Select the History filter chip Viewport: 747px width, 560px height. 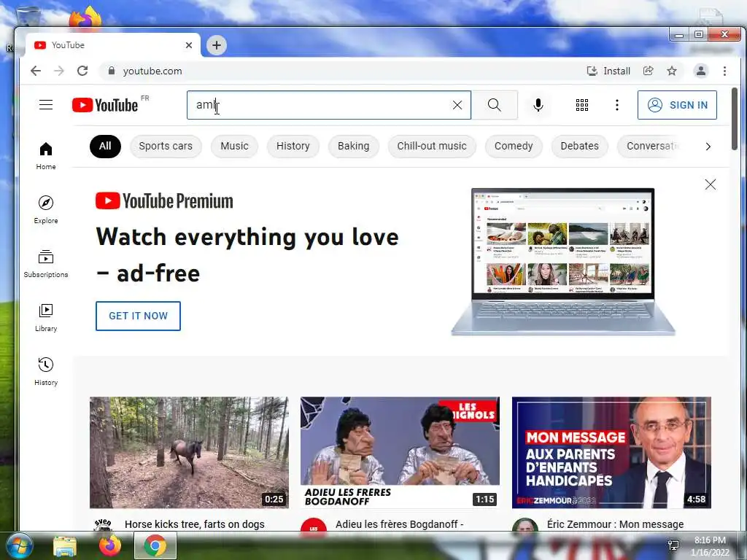click(x=293, y=146)
